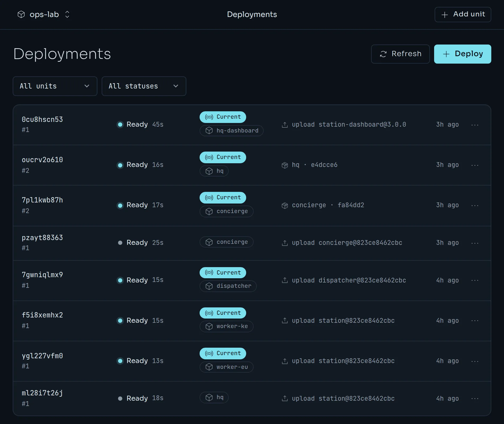Screen dimensions: 504x424
Task: Expand the All statuses filter dropdown
Action: [x=144, y=86]
